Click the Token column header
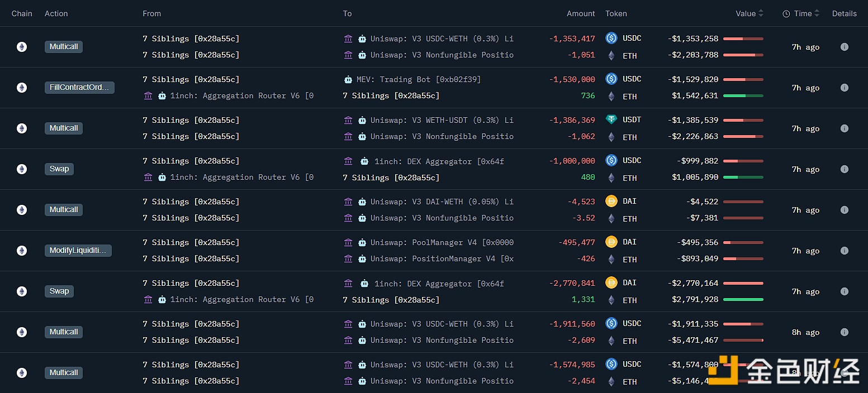 (x=616, y=13)
